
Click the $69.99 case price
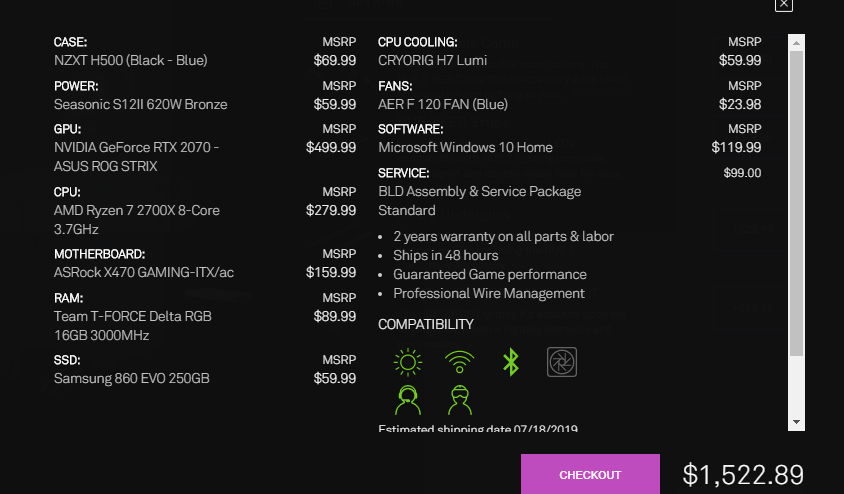pos(335,60)
